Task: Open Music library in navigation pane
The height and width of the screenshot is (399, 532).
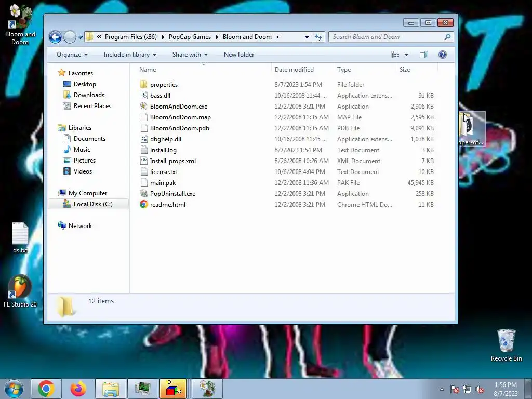Action: (82, 149)
